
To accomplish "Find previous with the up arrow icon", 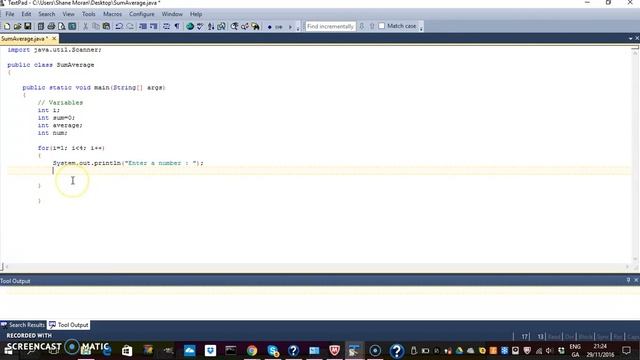I will click(x=372, y=26).
